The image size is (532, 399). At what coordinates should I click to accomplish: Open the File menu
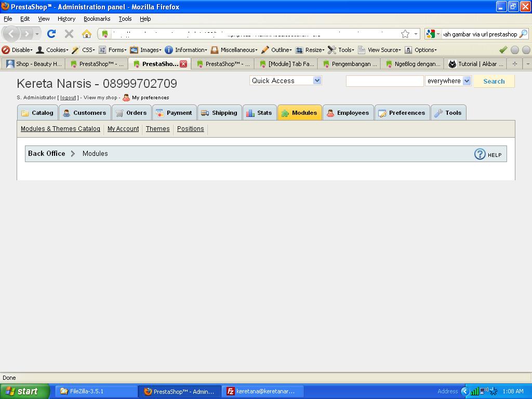[x=8, y=19]
